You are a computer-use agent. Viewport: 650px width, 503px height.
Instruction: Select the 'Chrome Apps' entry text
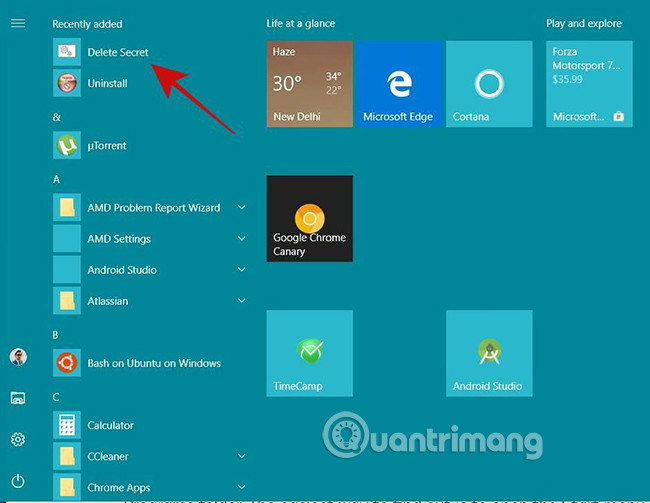tap(119, 488)
